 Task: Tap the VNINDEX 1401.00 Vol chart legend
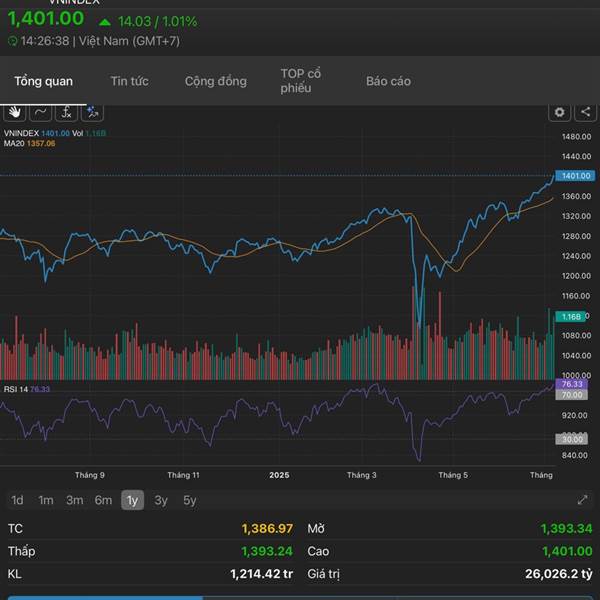[55, 133]
